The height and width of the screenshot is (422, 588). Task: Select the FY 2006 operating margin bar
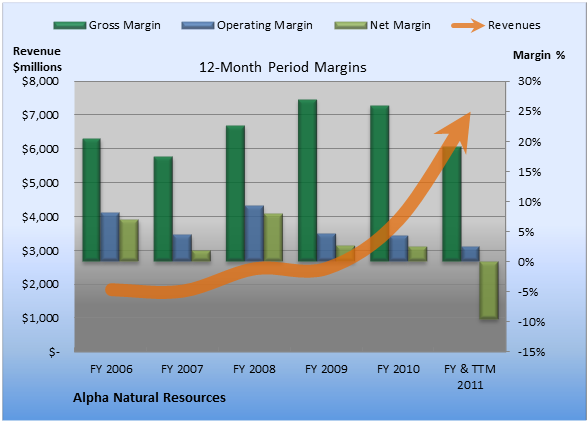coord(110,237)
